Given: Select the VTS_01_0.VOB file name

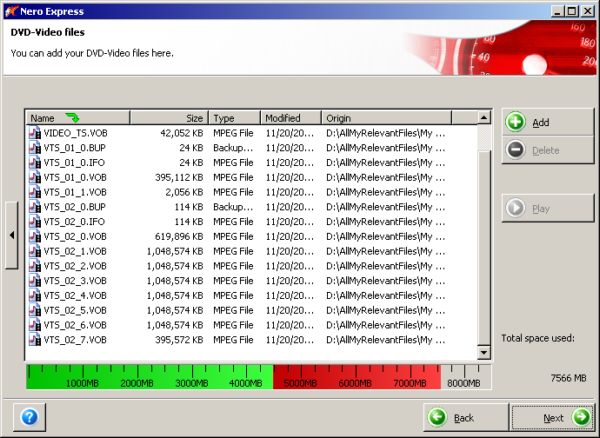Looking at the screenshot, I should [x=75, y=177].
